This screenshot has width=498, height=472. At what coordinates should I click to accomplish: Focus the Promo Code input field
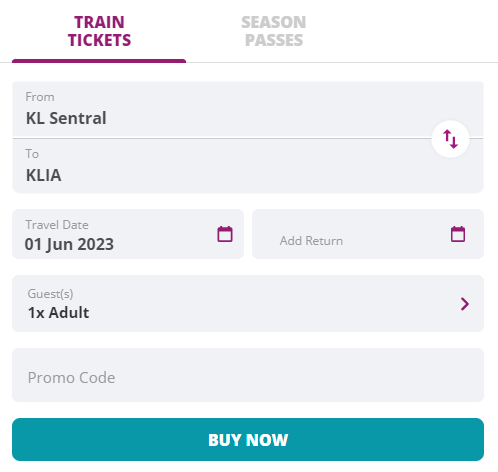(x=248, y=375)
